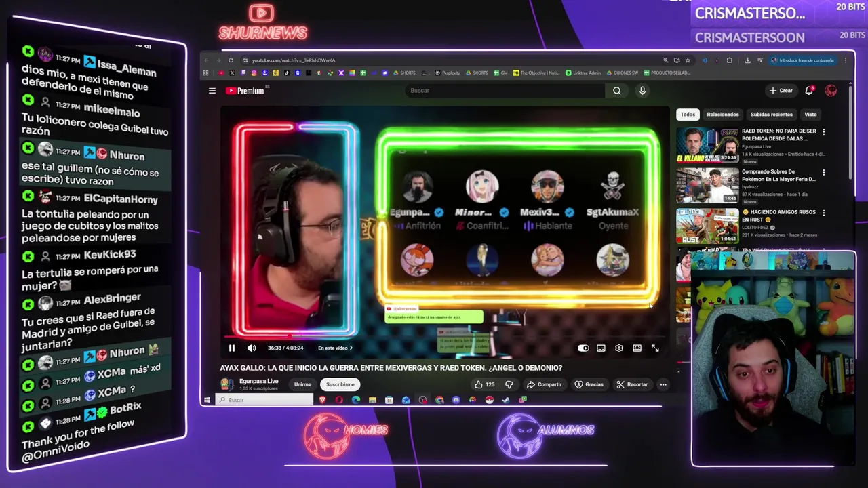This screenshot has width=868, height=488.
Task: Open the YouTube notifications bell
Action: [809, 91]
